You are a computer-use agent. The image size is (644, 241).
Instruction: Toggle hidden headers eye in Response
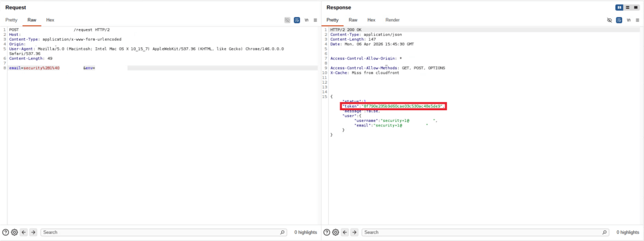[609, 20]
